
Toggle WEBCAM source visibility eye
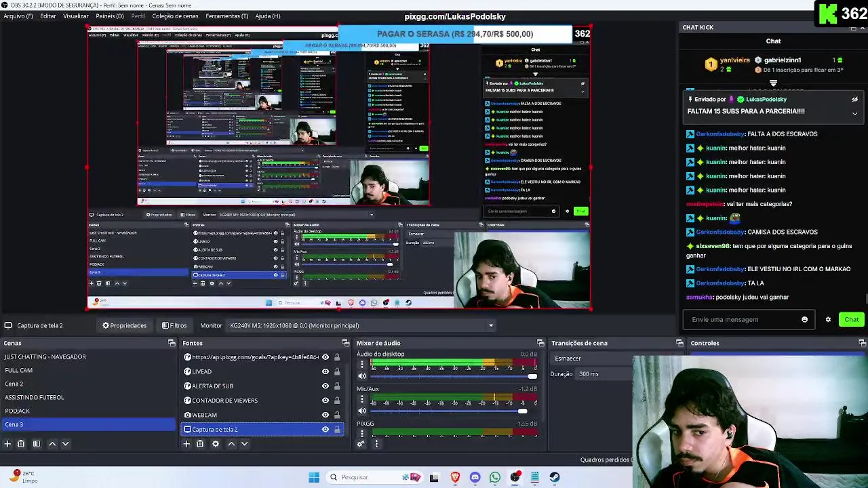[325, 415]
